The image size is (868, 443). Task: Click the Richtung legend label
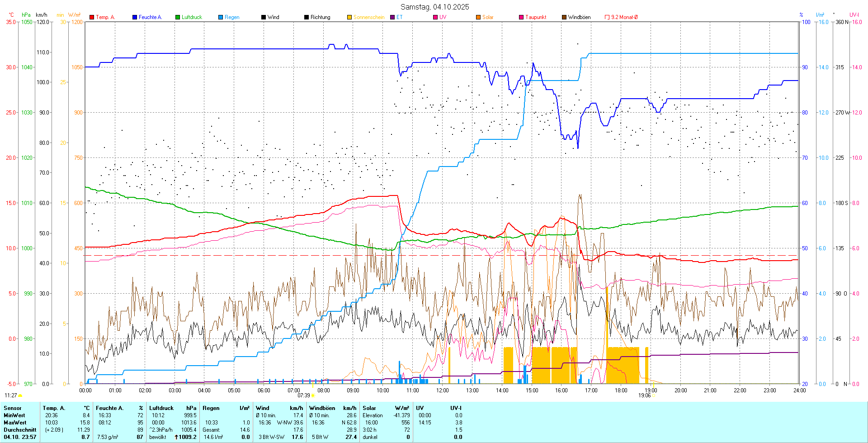pyautogui.click(x=320, y=17)
